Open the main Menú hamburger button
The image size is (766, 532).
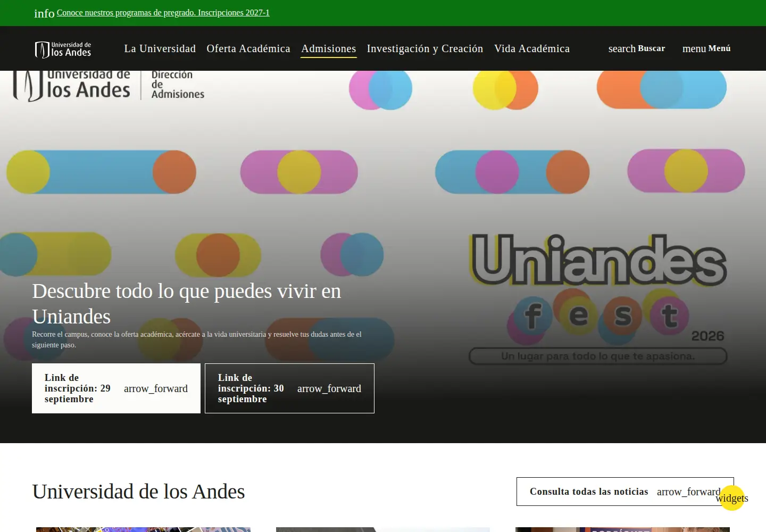pyautogui.click(x=706, y=48)
